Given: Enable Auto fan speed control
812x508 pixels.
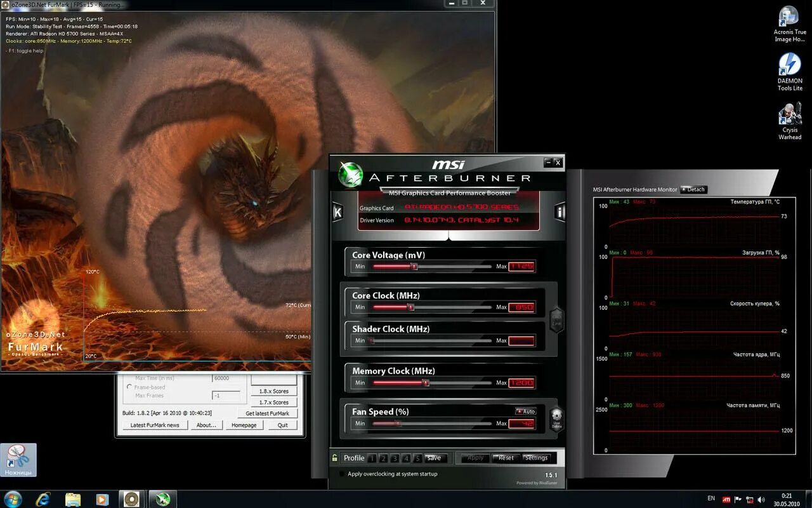Looking at the screenshot, I should click(526, 411).
